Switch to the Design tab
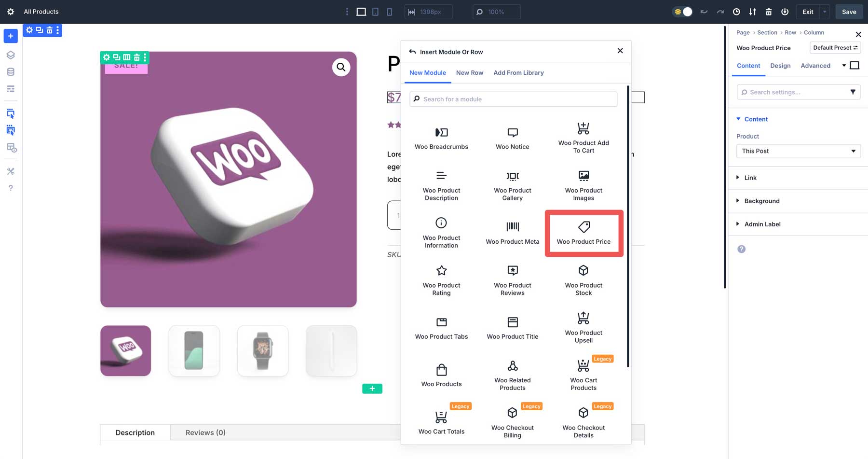 (780, 66)
